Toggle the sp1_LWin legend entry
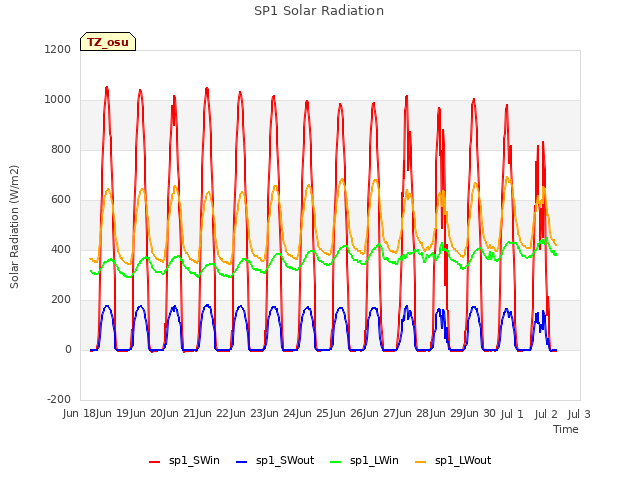The width and height of the screenshot is (640, 480). 364,461
